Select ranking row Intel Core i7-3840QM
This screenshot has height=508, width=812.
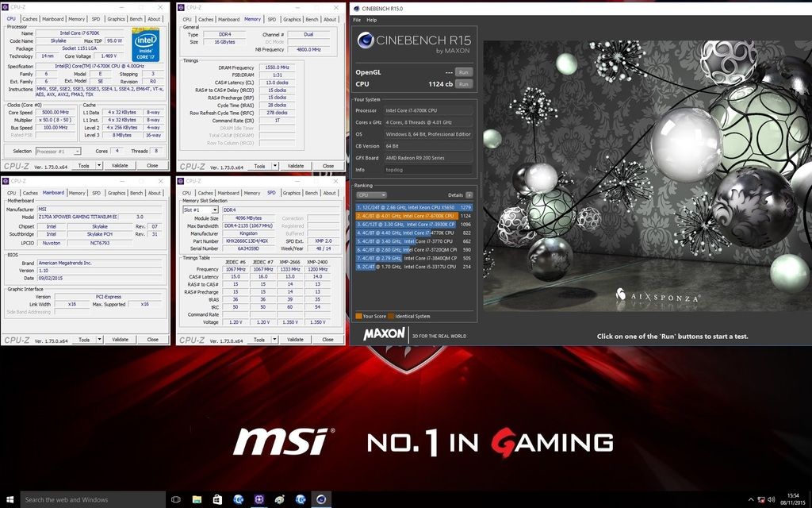point(414,258)
